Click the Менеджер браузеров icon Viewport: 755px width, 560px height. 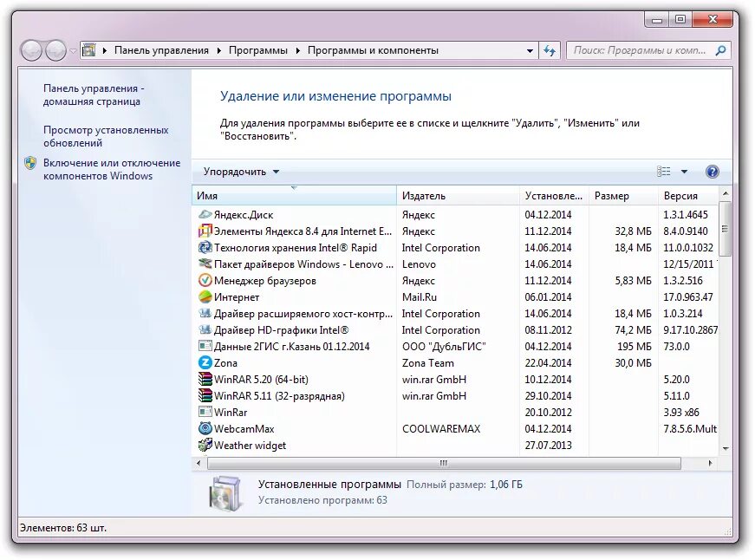205,280
